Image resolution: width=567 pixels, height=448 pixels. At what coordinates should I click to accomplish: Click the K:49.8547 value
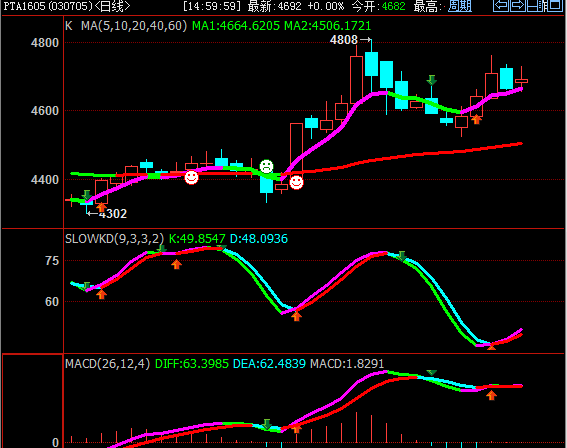197,239
